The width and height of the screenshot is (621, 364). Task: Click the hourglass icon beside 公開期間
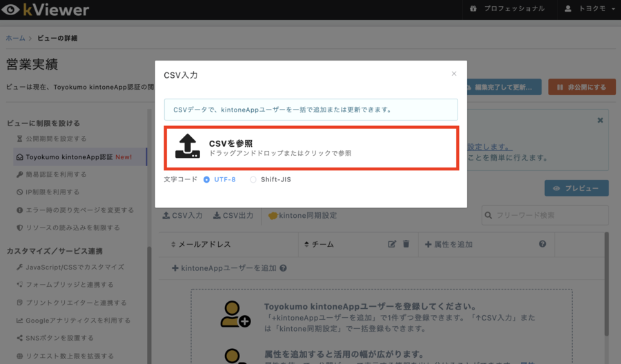coord(19,139)
